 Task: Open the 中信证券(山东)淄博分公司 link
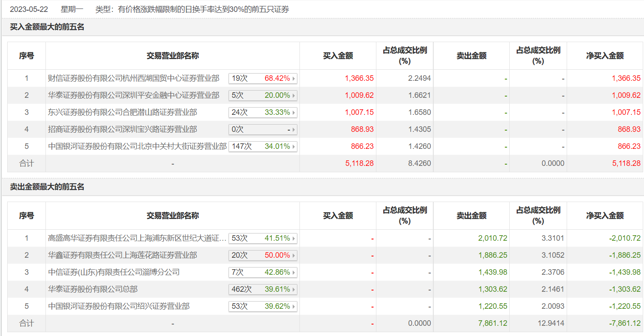click(114, 272)
